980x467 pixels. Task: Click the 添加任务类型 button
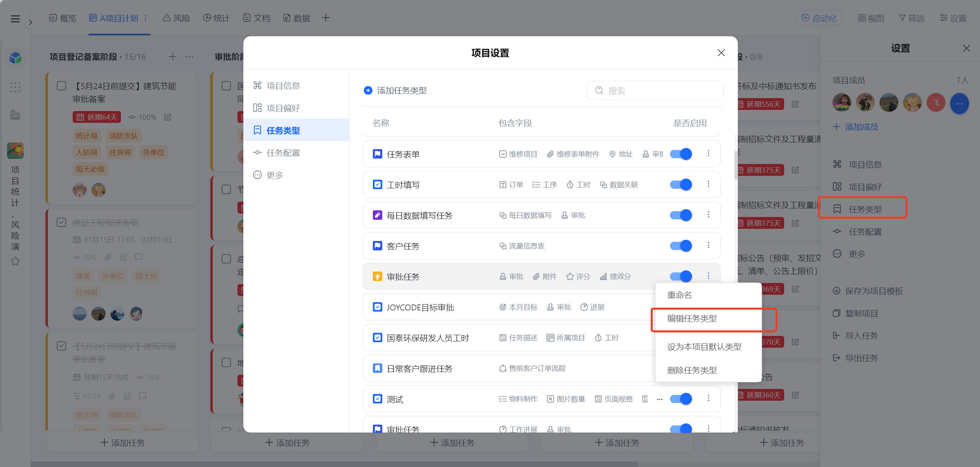(x=395, y=91)
